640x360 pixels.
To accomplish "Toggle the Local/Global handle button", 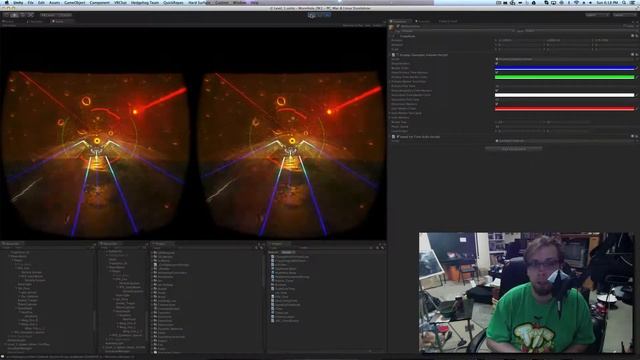I will coord(64,15).
